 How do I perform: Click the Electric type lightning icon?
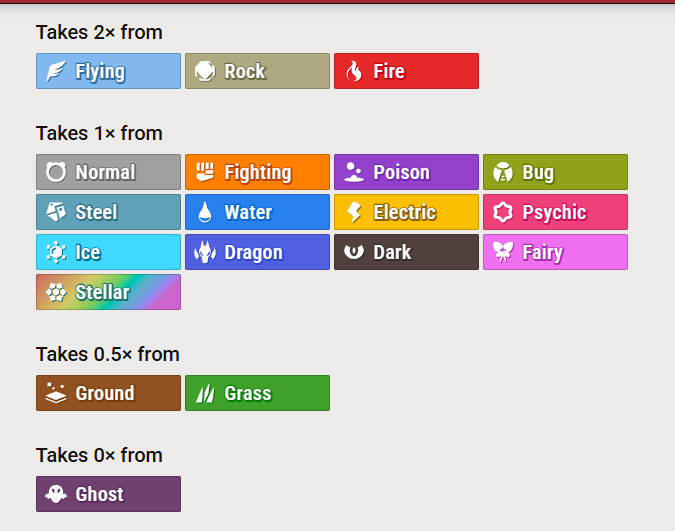point(354,212)
